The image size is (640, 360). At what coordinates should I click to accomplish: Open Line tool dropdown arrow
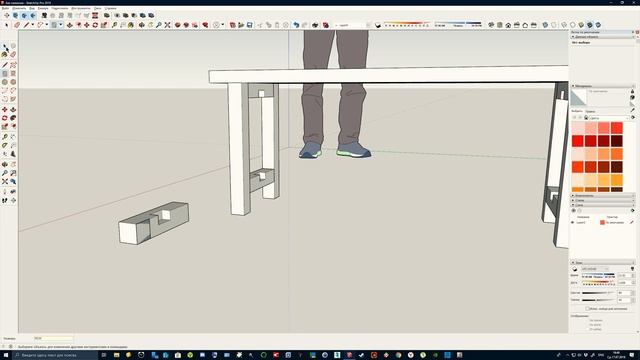[x=33, y=25]
